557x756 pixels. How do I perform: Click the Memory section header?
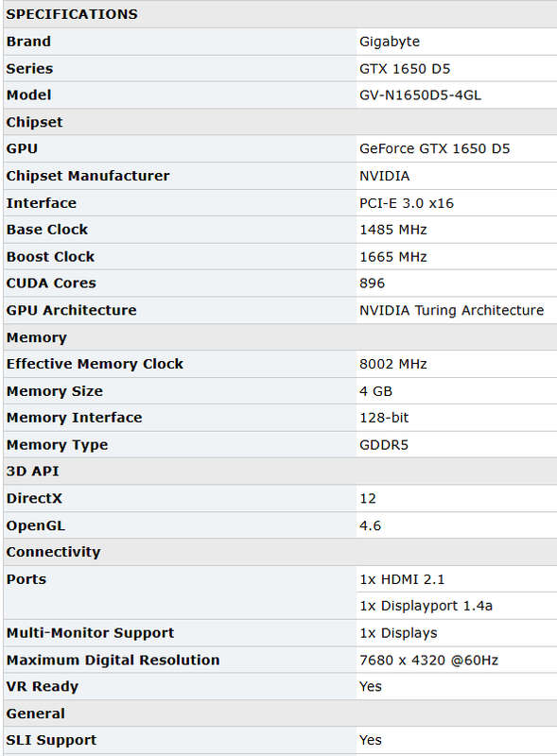point(36,337)
